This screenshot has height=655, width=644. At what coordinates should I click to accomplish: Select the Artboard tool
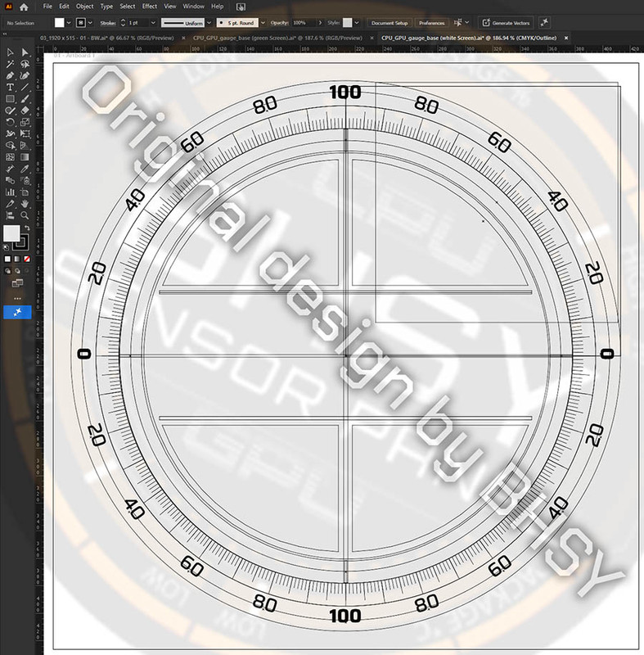pos(25,192)
